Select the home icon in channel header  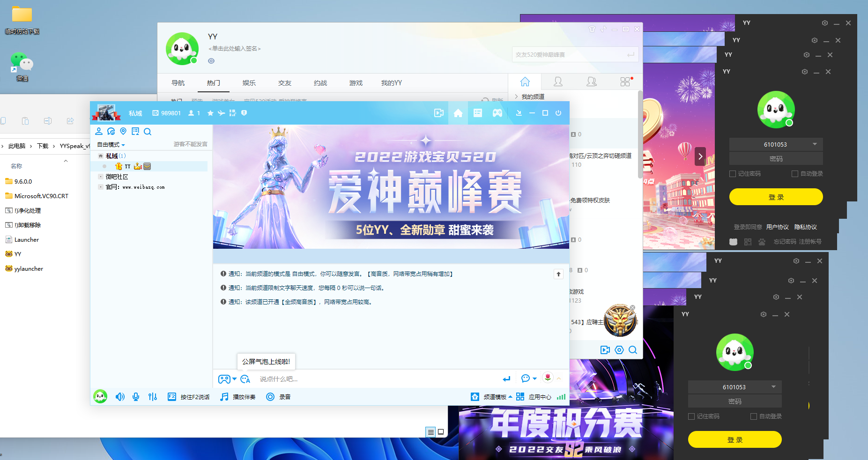click(458, 113)
